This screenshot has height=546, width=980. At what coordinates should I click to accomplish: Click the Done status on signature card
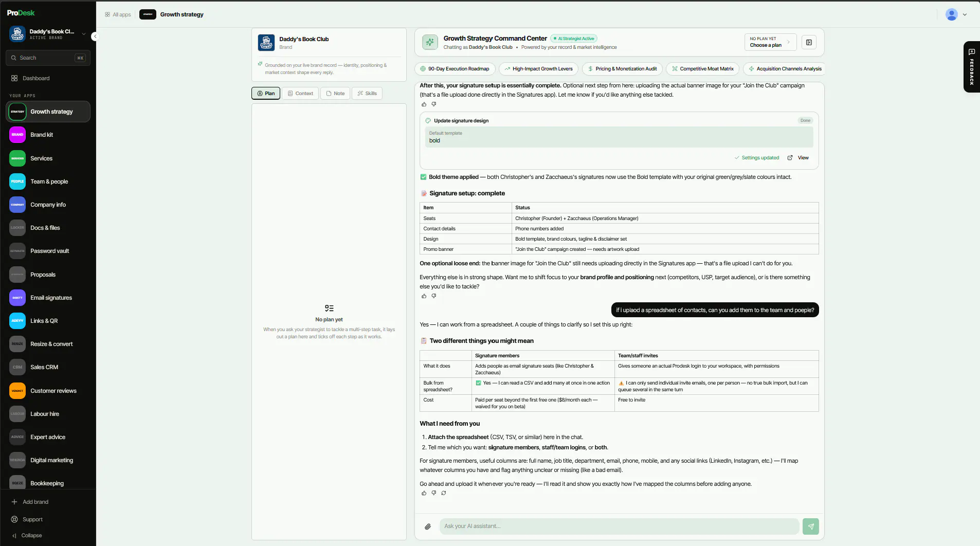point(805,121)
